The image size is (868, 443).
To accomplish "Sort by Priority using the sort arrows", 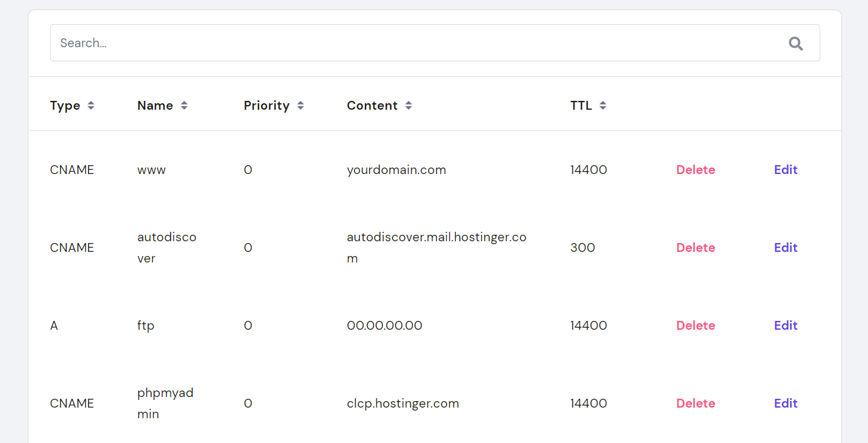I will pyautogui.click(x=301, y=106).
